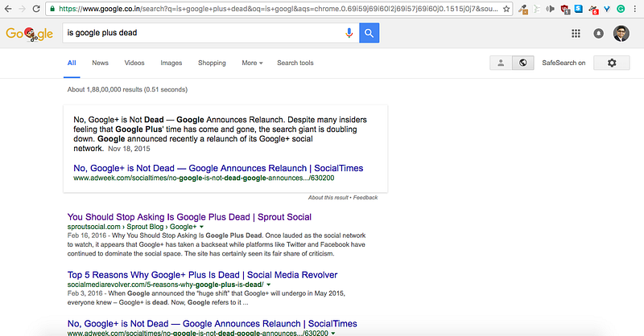Reload the page with the refresh icon
644x336 pixels.
click(x=36, y=9)
